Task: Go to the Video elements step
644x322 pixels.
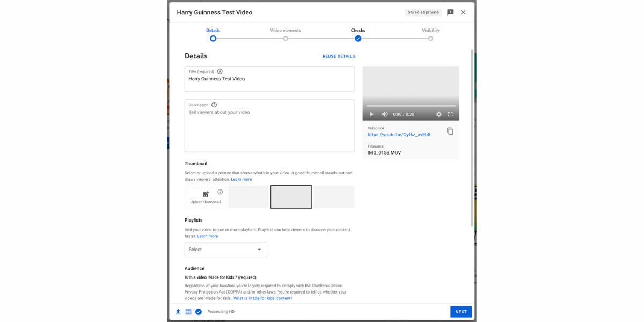Action: (x=286, y=34)
